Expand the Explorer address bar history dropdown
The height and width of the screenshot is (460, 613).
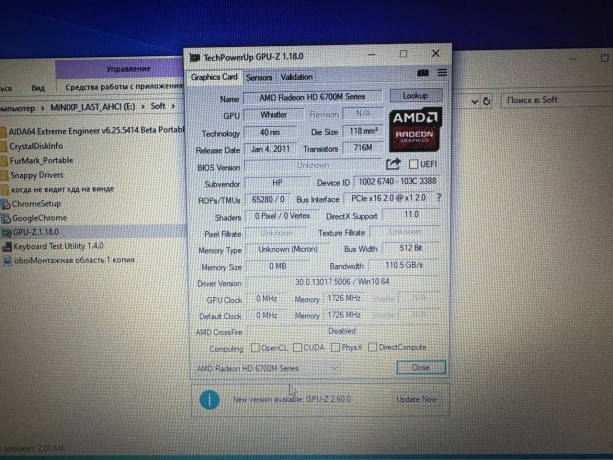pos(475,102)
